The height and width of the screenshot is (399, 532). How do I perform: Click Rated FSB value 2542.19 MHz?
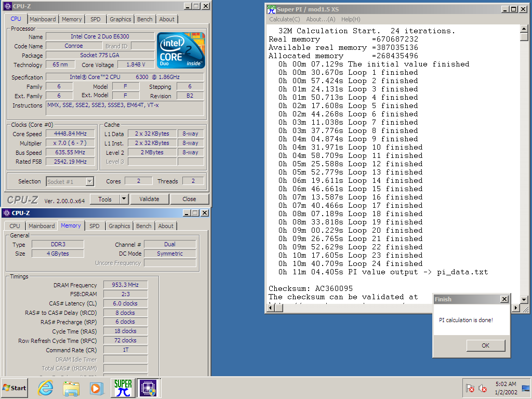coord(70,162)
